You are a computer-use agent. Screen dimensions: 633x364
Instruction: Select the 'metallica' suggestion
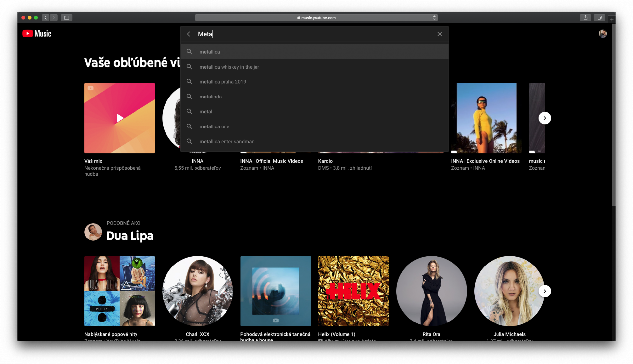315,52
